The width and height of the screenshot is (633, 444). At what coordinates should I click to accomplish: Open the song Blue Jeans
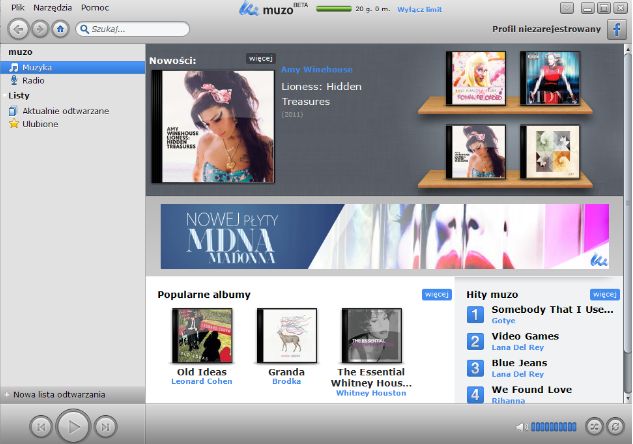coord(520,363)
